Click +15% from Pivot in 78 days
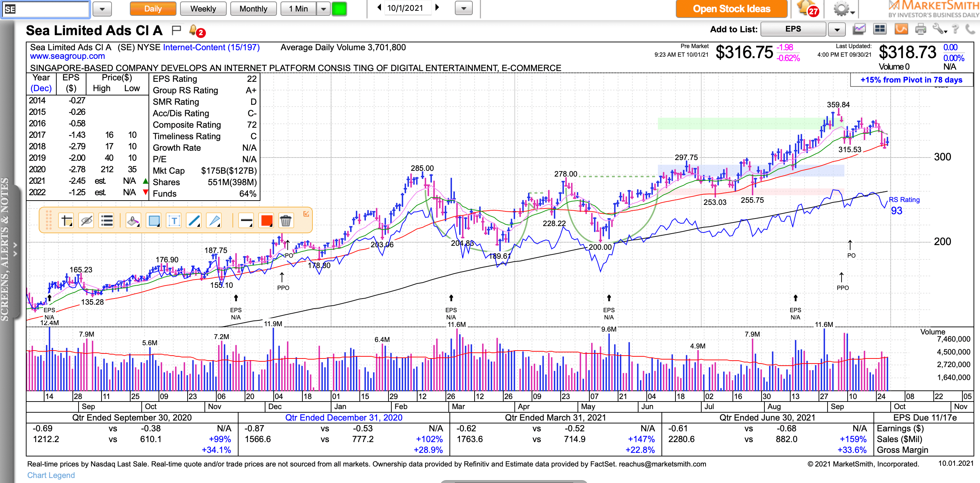The height and width of the screenshot is (483, 980). coord(911,80)
